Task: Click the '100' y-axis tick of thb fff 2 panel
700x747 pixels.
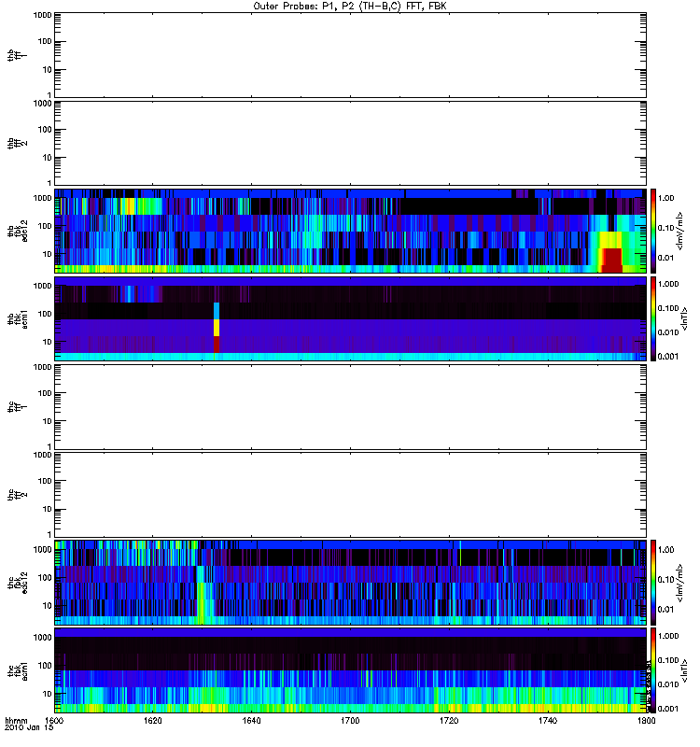Action: (x=45, y=129)
